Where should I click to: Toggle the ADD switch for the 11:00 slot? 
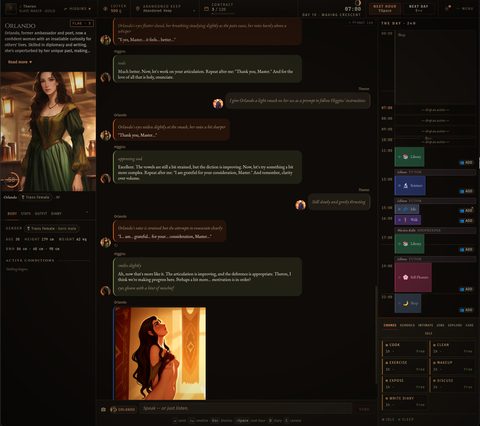click(x=466, y=162)
